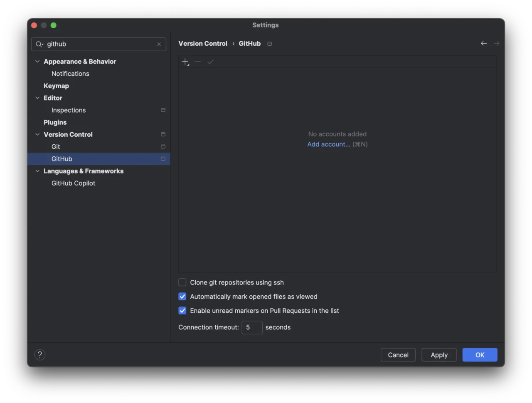Toggle Automatically mark opened files as viewed
Image resolution: width=532 pixels, height=403 pixels.
(x=182, y=297)
